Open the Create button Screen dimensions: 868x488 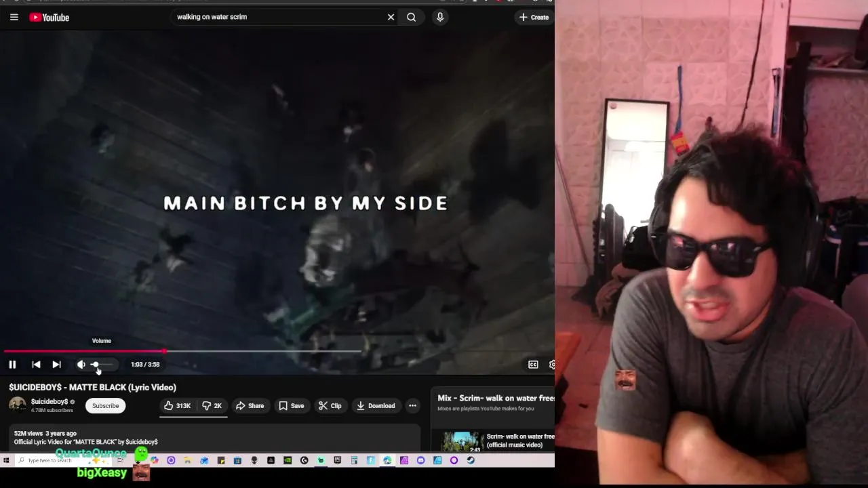point(534,17)
